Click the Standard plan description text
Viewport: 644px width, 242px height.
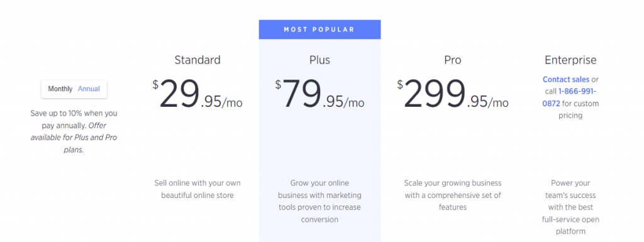point(197,189)
